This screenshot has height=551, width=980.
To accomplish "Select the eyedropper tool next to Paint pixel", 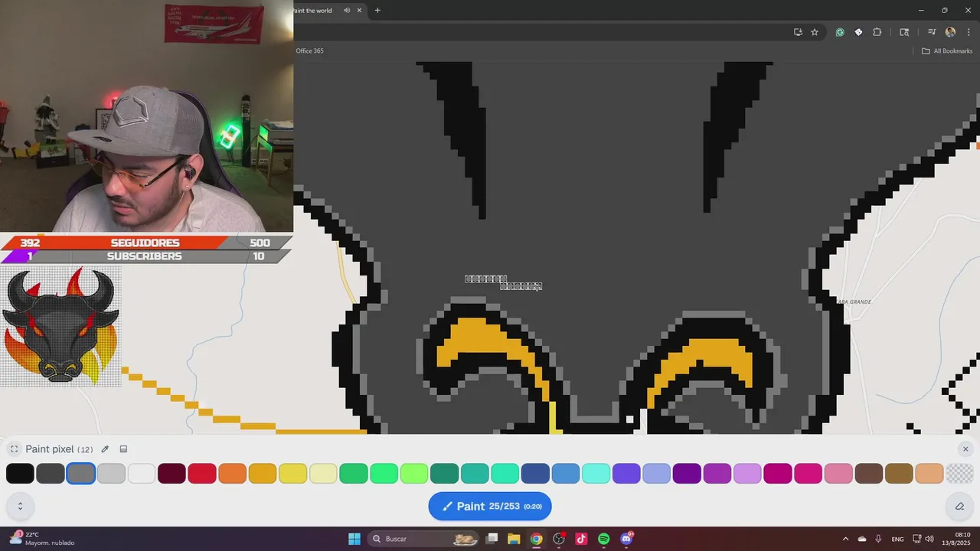I will point(105,449).
